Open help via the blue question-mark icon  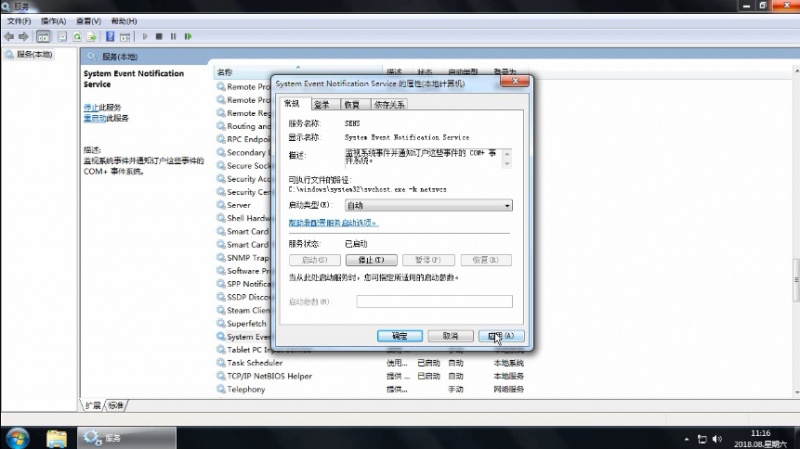coord(110,37)
